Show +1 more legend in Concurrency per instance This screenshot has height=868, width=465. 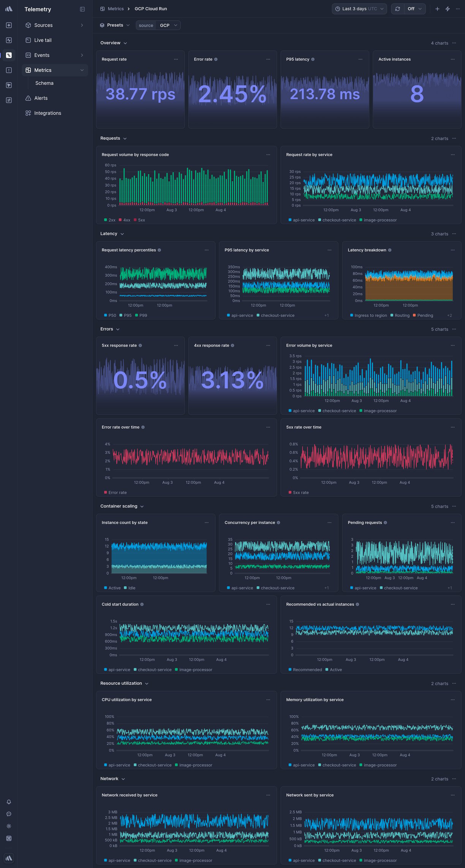pos(327,588)
